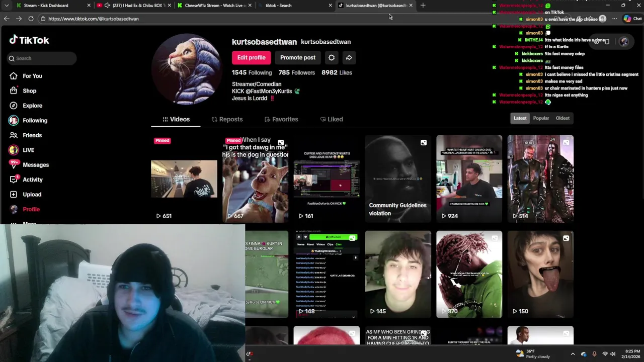The width and height of the screenshot is (644, 362).
Task: Switch to tiktok - Search browser tab
Action: [294, 6]
